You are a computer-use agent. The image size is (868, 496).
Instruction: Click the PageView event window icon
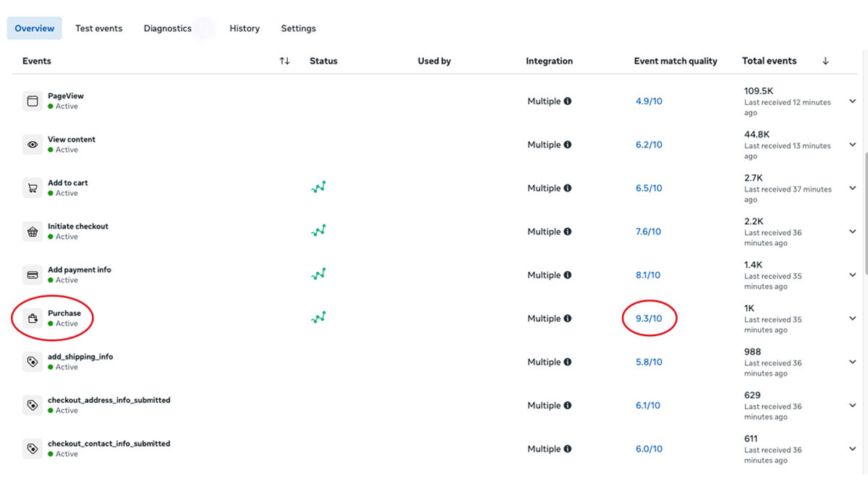tap(33, 101)
